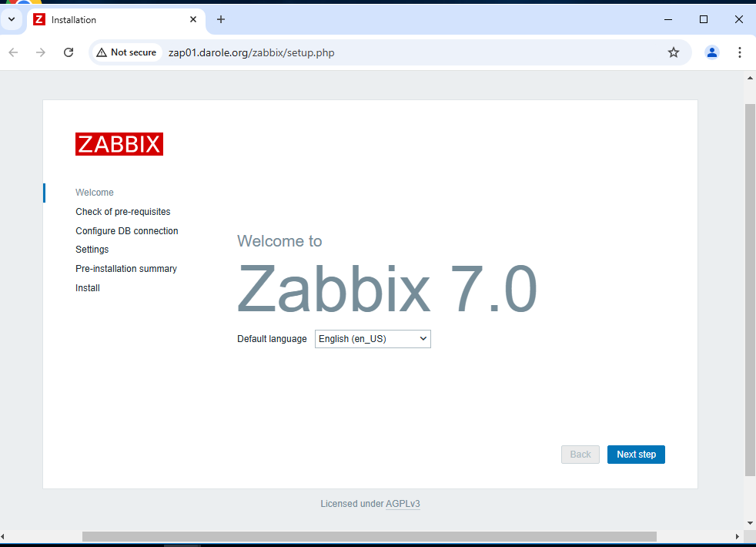Click the Next step button
The image size is (756, 547).
[636, 455]
